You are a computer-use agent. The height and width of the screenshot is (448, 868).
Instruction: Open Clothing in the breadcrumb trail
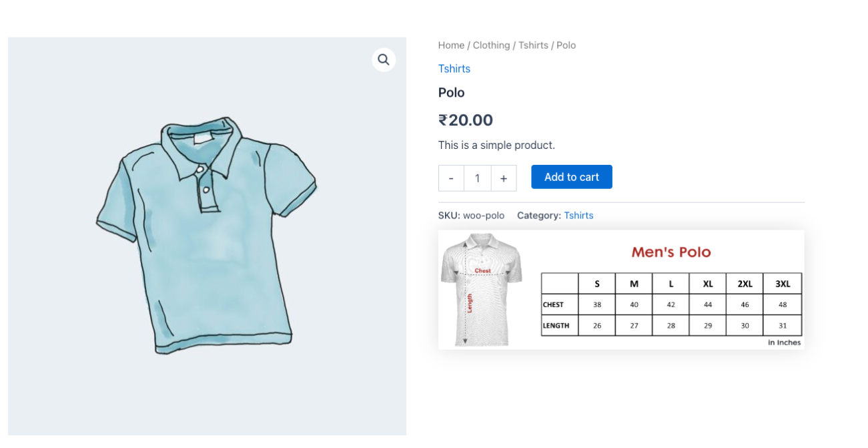click(491, 45)
